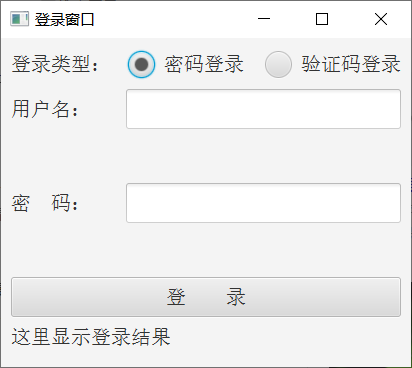Image resolution: width=412 pixels, height=368 pixels.
Task: Click the 登 录 login button
Action: tap(206, 297)
